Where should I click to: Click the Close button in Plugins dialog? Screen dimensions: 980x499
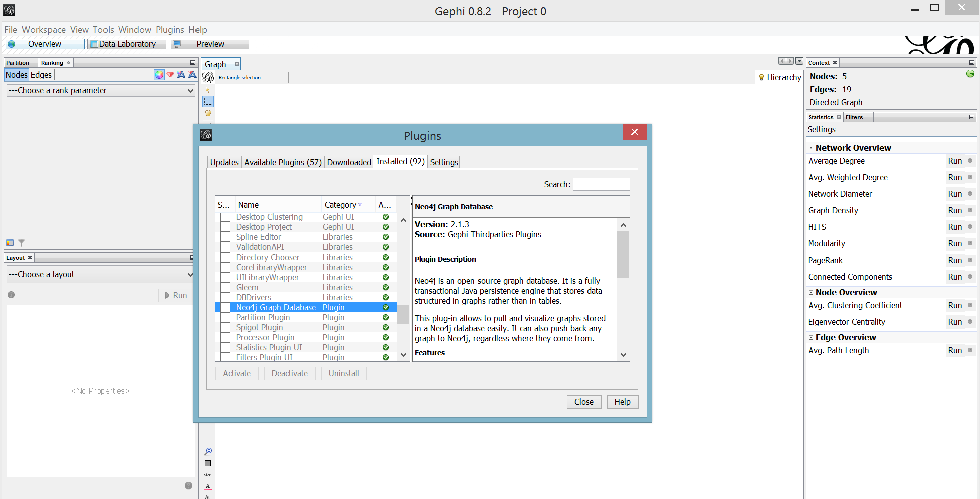pos(583,402)
